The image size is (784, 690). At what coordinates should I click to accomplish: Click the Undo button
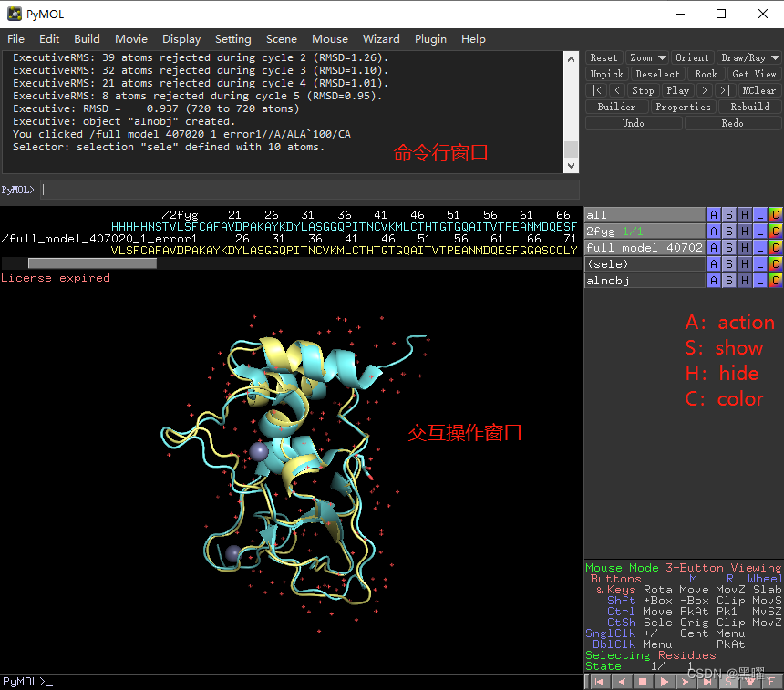coord(633,123)
